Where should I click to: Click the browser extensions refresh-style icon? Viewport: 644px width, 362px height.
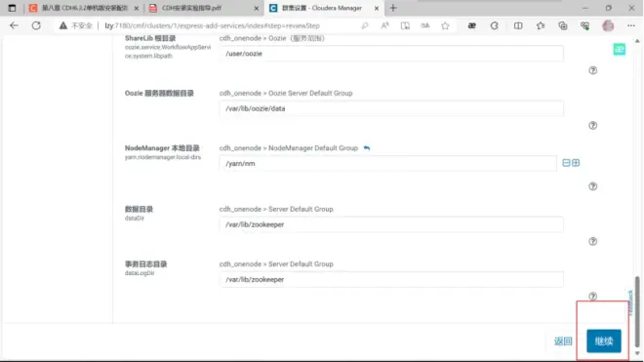point(494,25)
